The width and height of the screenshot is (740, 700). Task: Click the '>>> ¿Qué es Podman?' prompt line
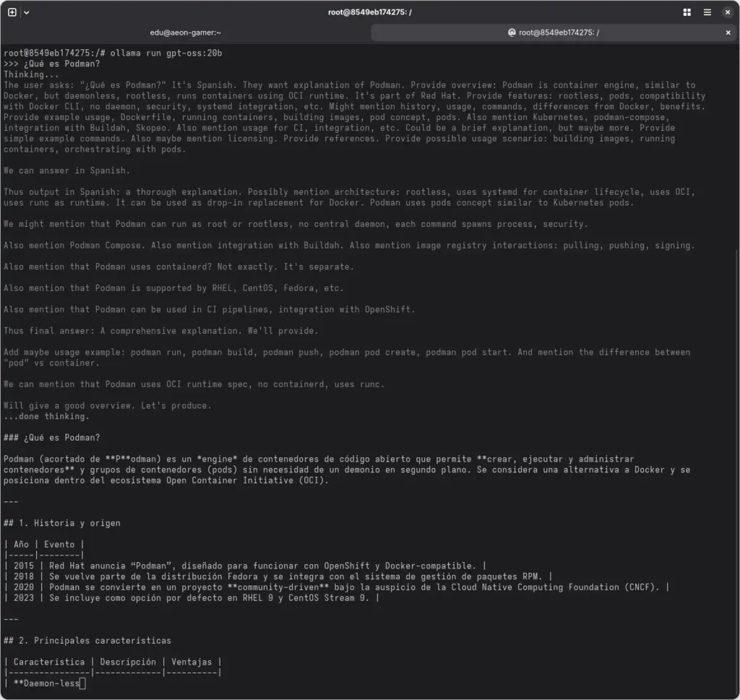coord(51,64)
